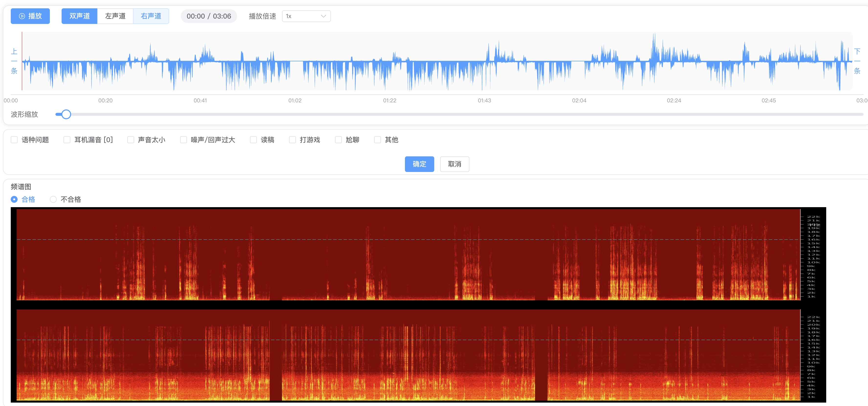Switch to the 右声道 right channel

[x=151, y=16]
